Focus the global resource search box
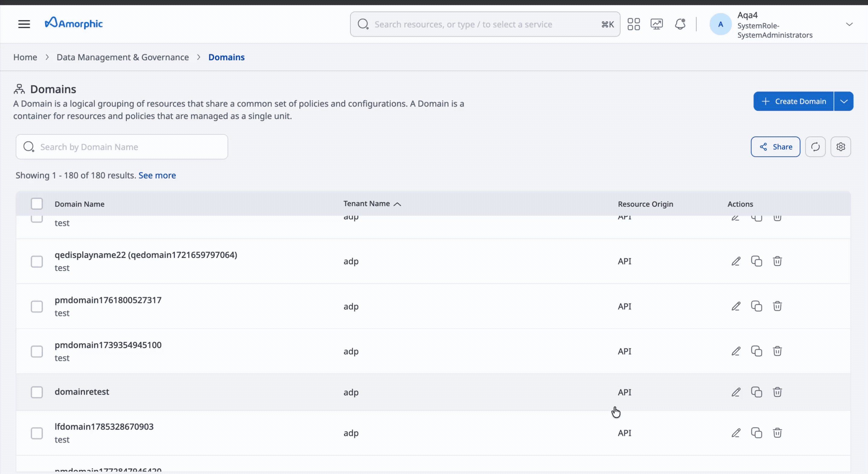The width and height of the screenshot is (868, 474). (x=485, y=24)
